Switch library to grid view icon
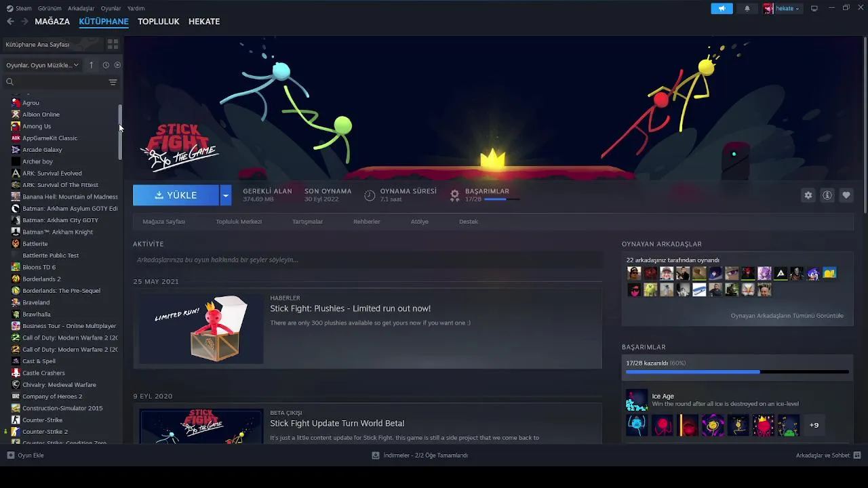Screen dimensions: 868x488 pos(113,44)
